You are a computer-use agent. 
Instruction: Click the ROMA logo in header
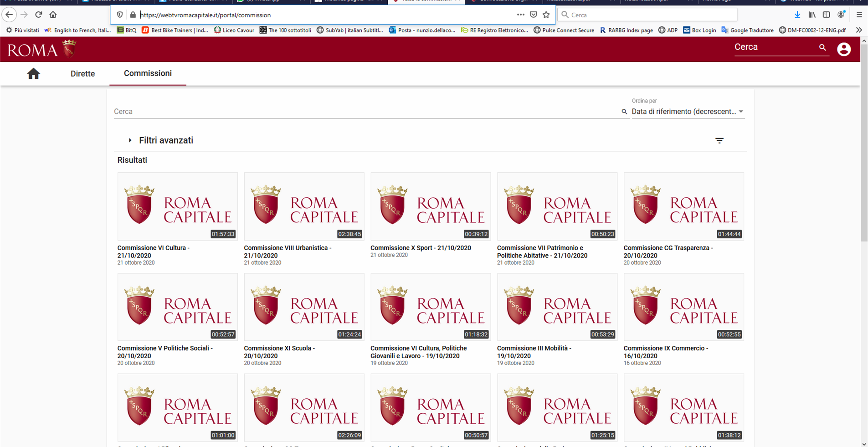click(x=41, y=49)
